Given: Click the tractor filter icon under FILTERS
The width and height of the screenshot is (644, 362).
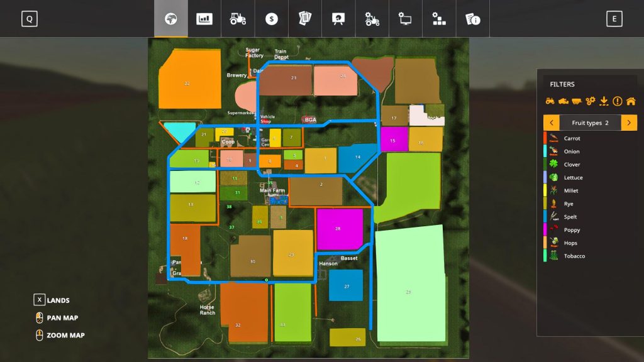Looking at the screenshot, I should [550, 101].
